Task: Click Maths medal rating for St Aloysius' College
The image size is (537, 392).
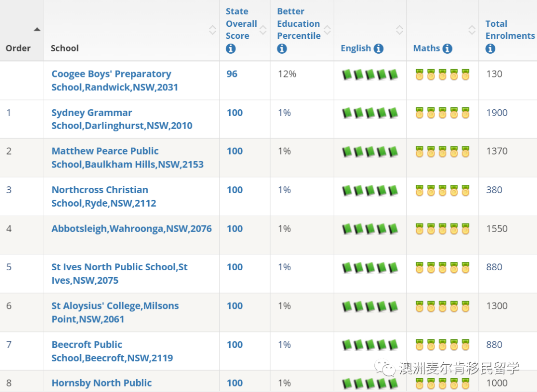Action: click(x=443, y=306)
